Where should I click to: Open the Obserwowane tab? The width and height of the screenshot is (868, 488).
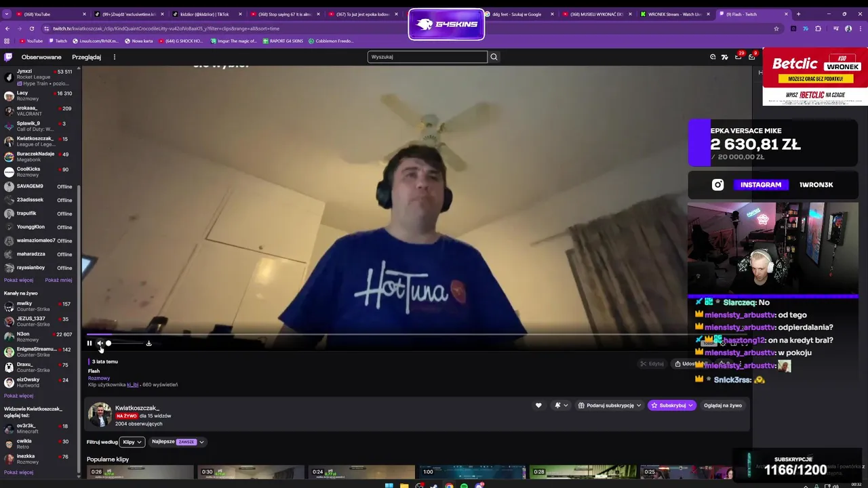pos(41,57)
